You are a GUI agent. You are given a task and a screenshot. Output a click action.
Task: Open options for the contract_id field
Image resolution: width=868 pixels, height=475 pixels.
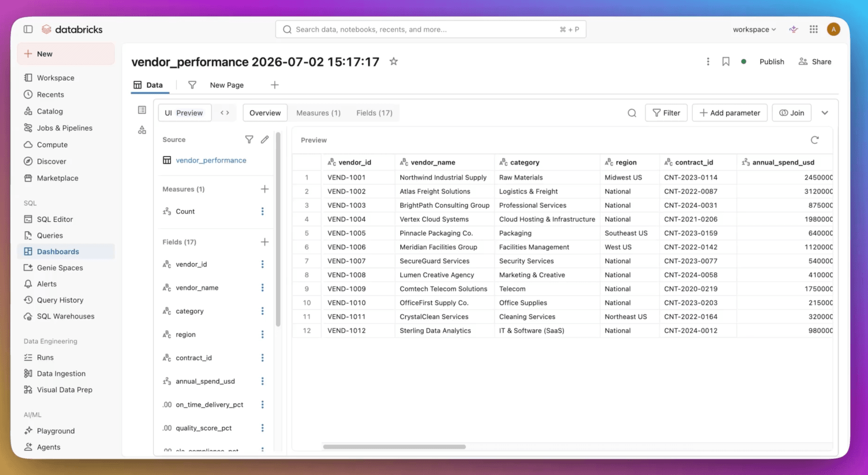click(x=262, y=358)
